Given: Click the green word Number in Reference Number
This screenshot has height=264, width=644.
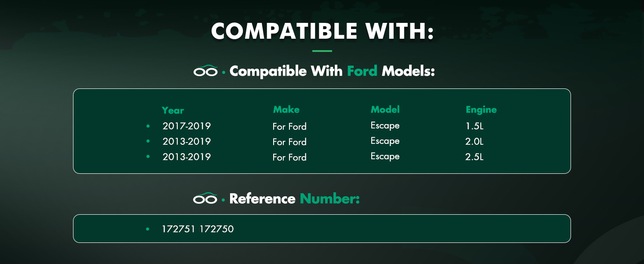Looking at the screenshot, I should click(x=329, y=199).
